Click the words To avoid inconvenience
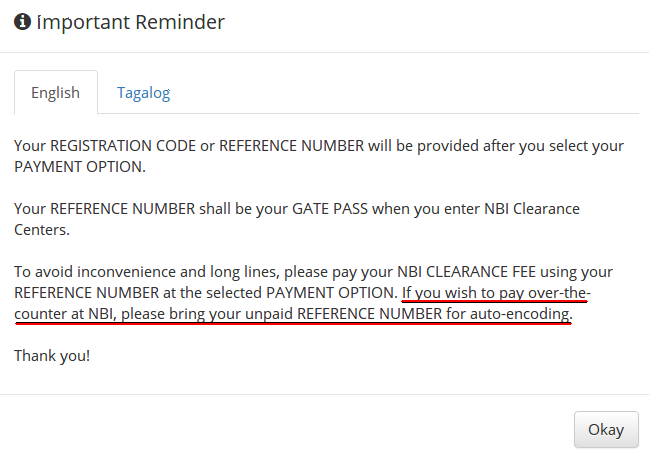 coord(88,272)
